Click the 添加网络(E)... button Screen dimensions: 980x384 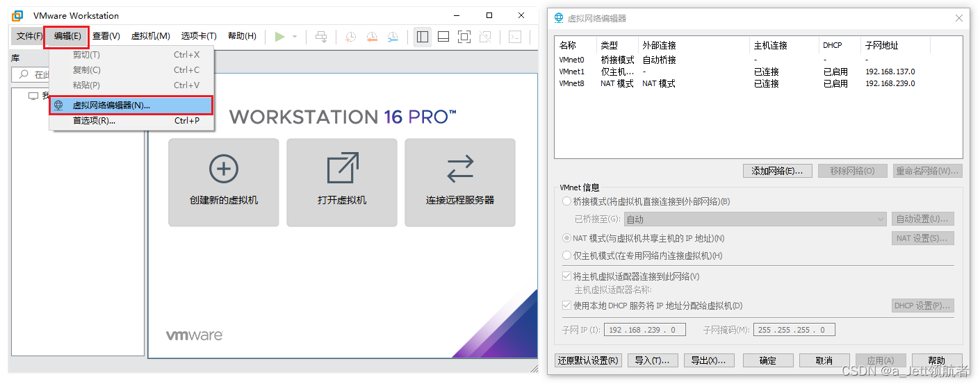(x=778, y=171)
